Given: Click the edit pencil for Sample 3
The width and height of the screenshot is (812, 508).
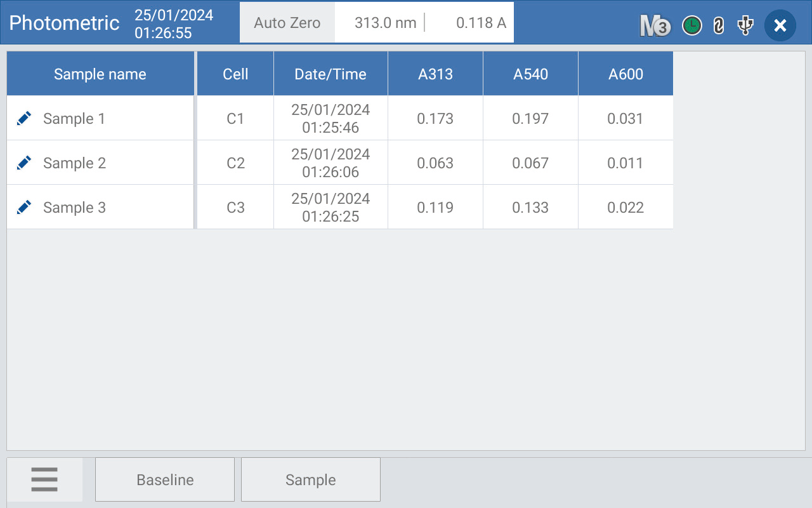Looking at the screenshot, I should [24, 207].
